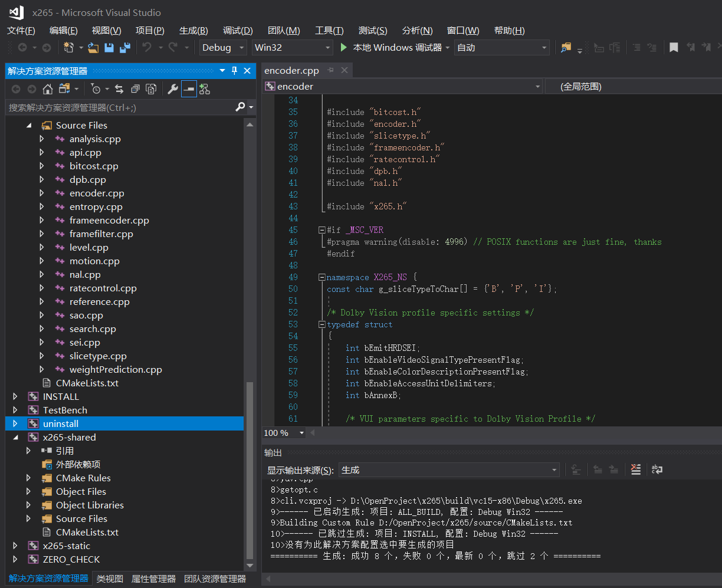The height and width of the screenshot is (588, 722).
Task: Collapse the #if _MSC_VER code block
Action: click(321, 230)
